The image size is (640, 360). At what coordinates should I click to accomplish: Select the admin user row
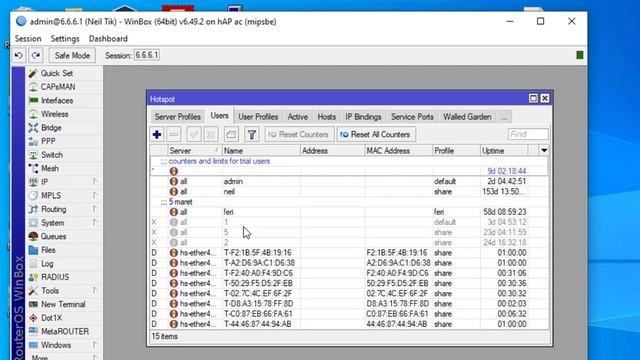tap(349, 181)
